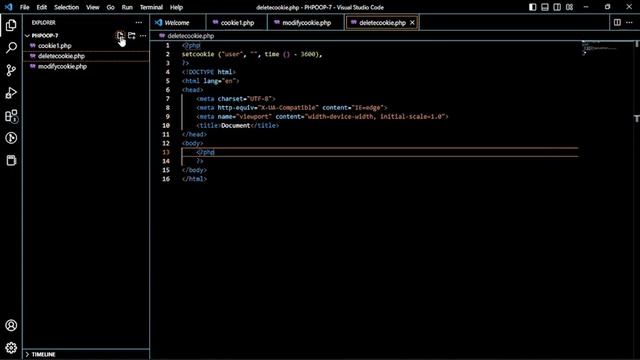Viewport: 640px width, 360px height.
Task: Click the VS Code logo in title bar
Action: [x=9, y=7]
